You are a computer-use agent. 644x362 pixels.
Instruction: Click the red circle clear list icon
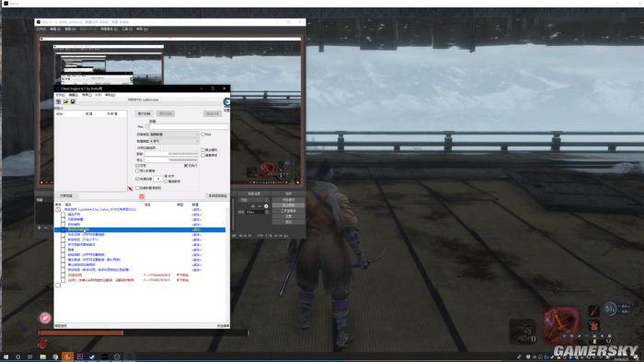pyautogui.click(x=142, y=196)
